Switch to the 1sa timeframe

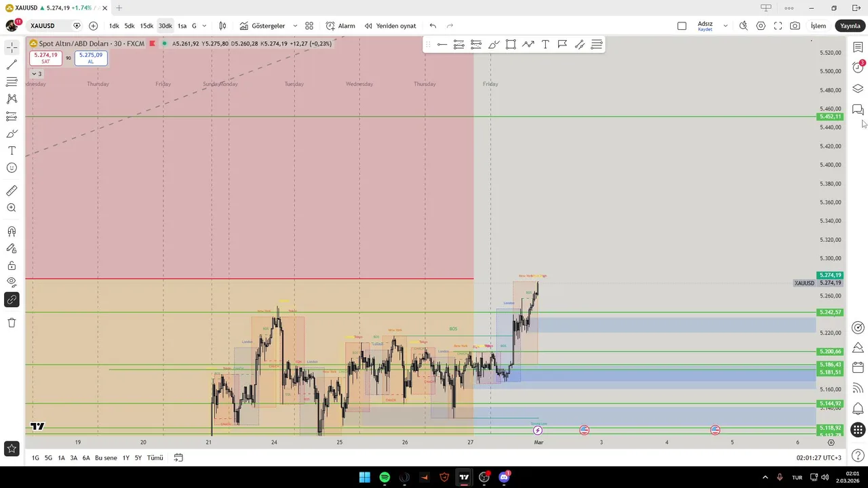[x=182, y=26]
